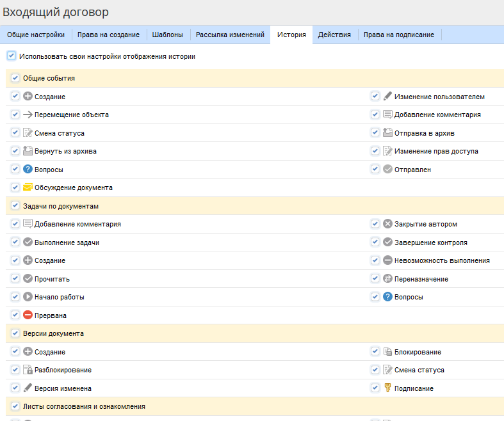Image resolution: width=504 pixels, height=421 pixels.
Task: Click the key icon beside Подписание
Action: coord(387,388)
